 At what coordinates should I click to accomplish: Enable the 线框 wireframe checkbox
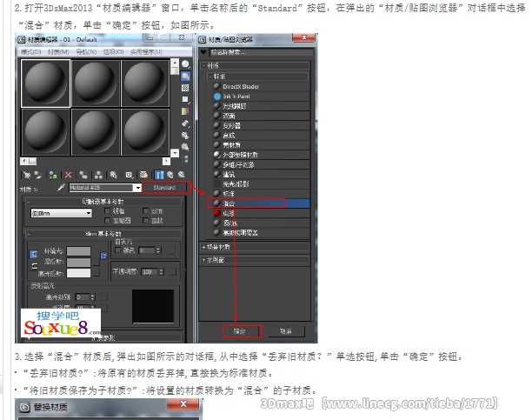tap(108, 211)
